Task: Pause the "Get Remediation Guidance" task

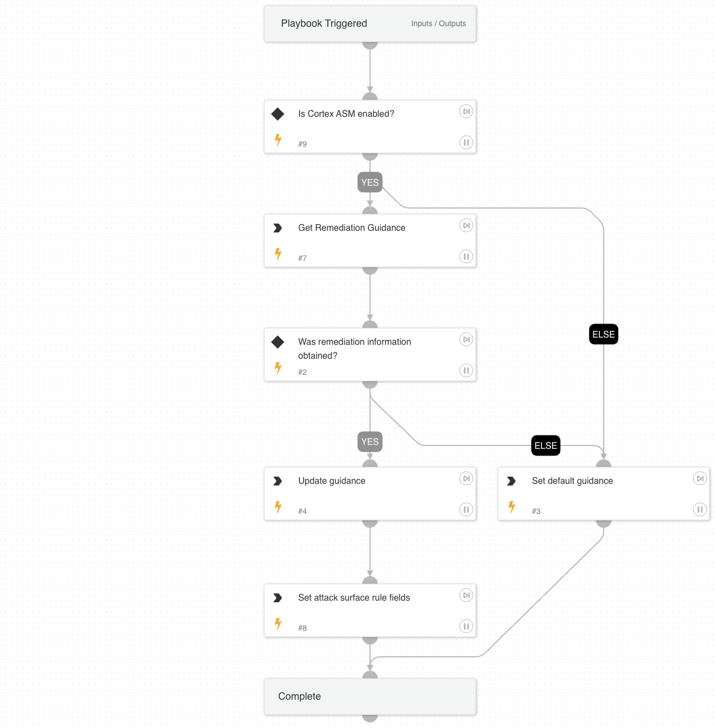Action: point(466,256)
